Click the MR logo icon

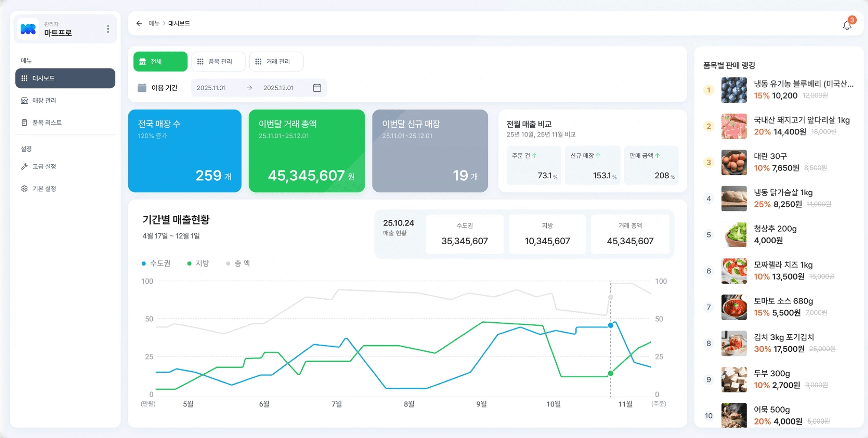[28, 29]
